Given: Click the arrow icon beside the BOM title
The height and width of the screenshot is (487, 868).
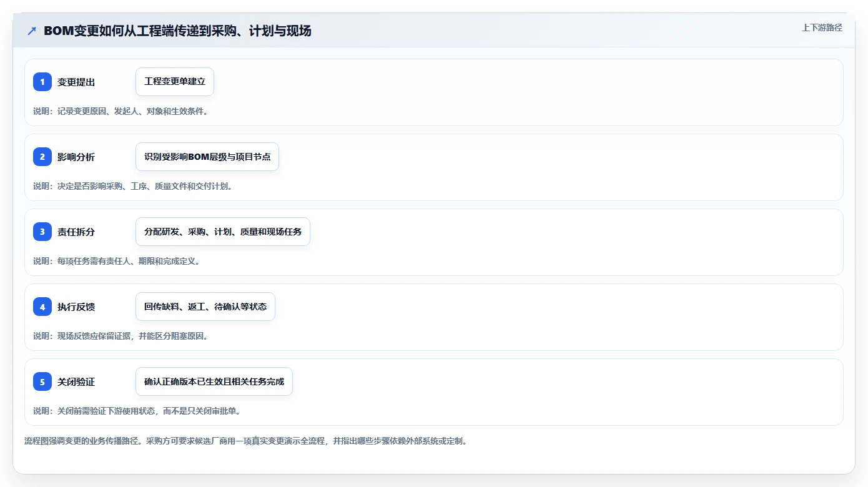Looking at the screenshot, I should [x=32, y=31].
